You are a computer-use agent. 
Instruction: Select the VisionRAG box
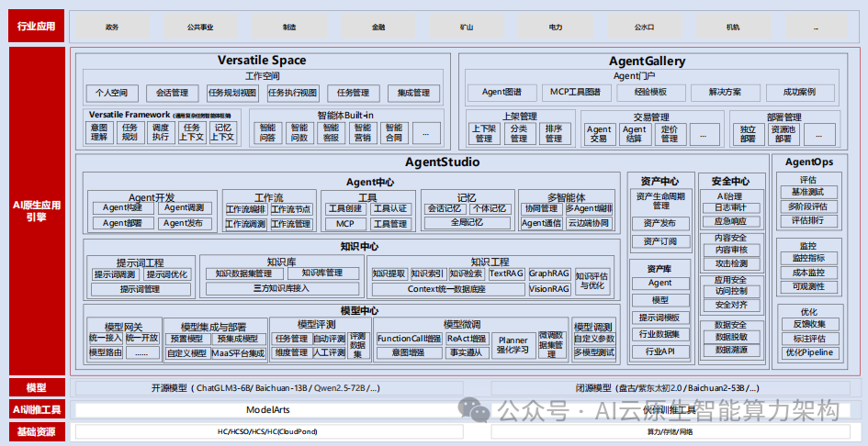(x=549, y=289)
